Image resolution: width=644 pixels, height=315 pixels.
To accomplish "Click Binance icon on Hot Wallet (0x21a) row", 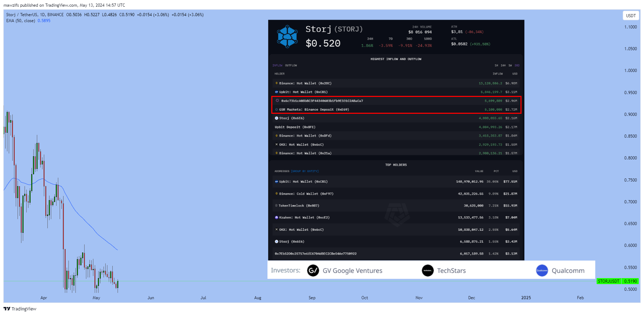I will (x=277, y=153).
